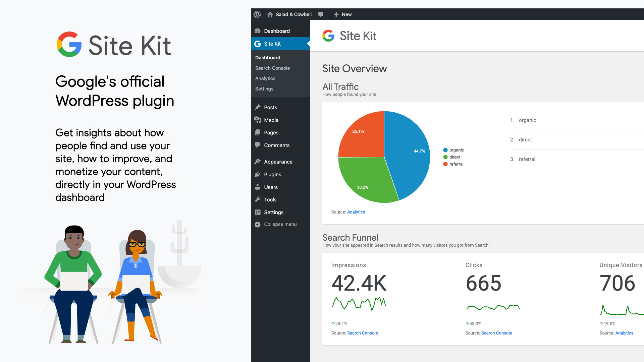Go to Pages in the sidebar
The image size is (644, 362).
280,132
